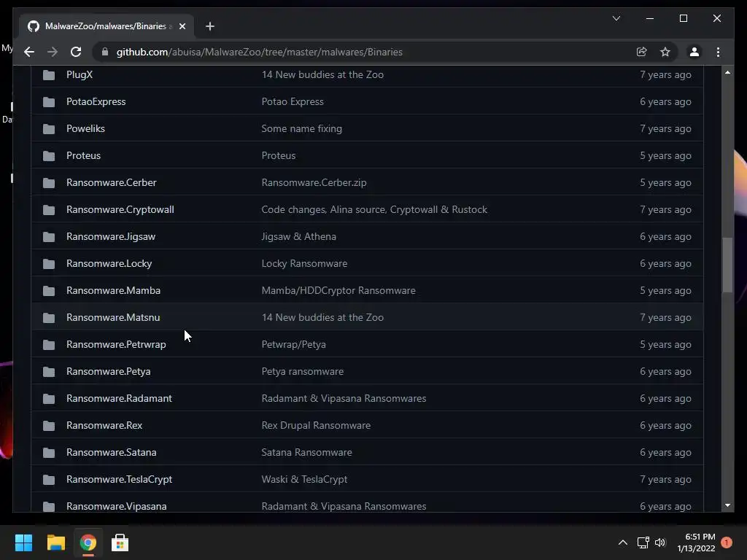Open the 'Potao Express' commit message

pyautogui.click(x=293, y=102)
